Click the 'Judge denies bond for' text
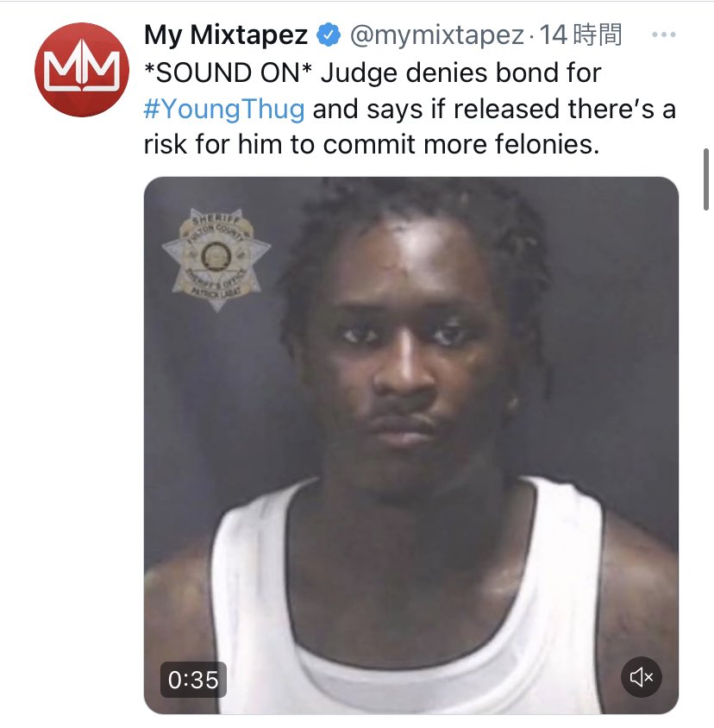This screenshot has height=728, width=714. coord(461,73)
